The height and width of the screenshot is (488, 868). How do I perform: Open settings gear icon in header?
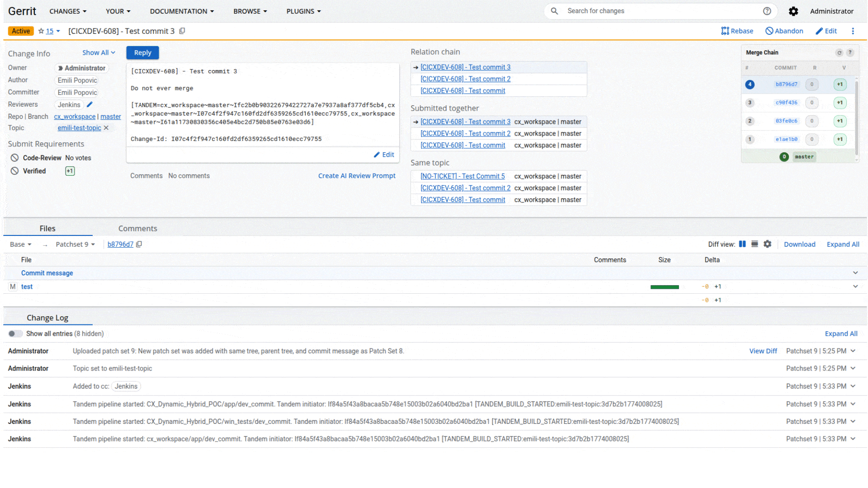coord(793,11)
